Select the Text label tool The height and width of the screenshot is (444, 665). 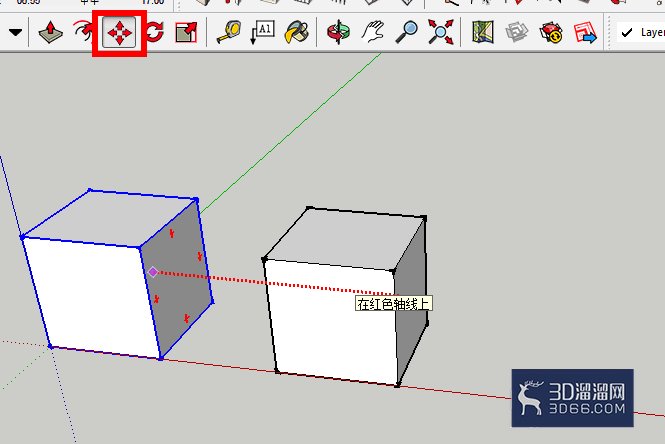(x=263, y=32)
